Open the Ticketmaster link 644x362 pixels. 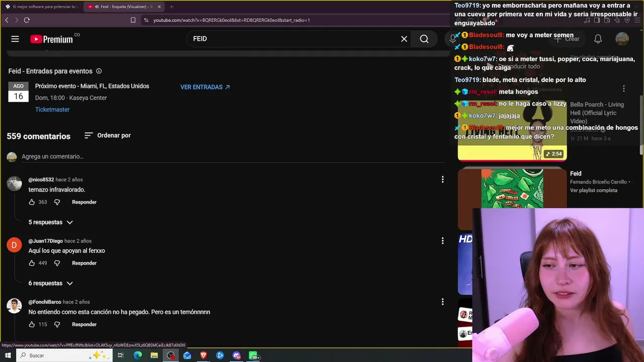pos(52,110)
